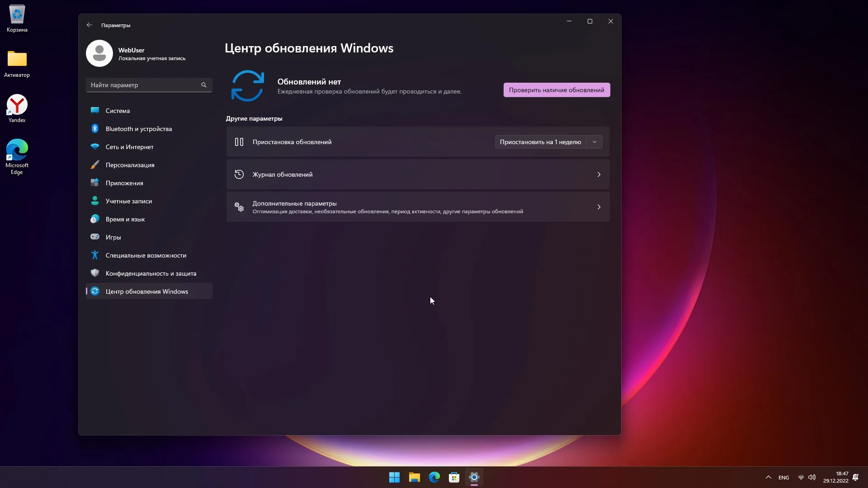Click Проверить наличие обновлений button
Viewport: 868px width, 488px height.
tap(557, 90)
